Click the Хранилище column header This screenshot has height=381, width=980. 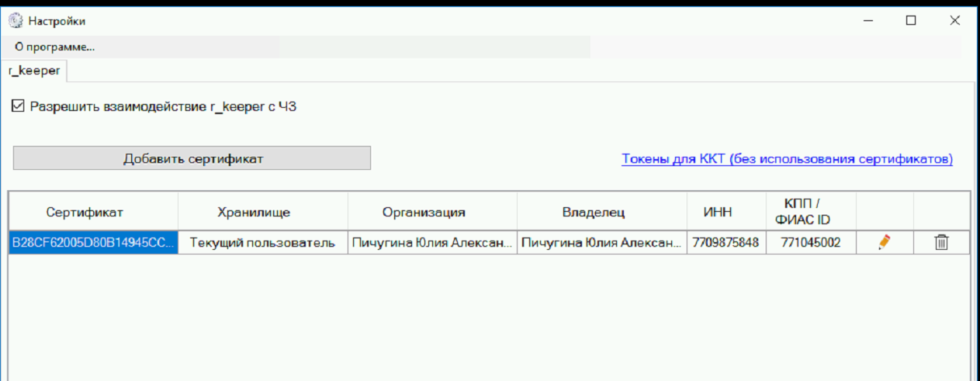[254, 212]
